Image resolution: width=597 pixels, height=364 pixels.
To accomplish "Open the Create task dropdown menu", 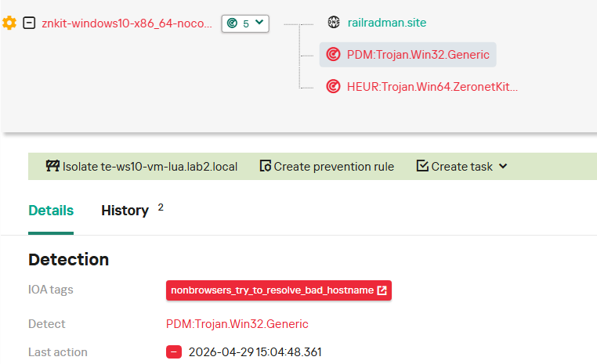I will pos(461,166).
